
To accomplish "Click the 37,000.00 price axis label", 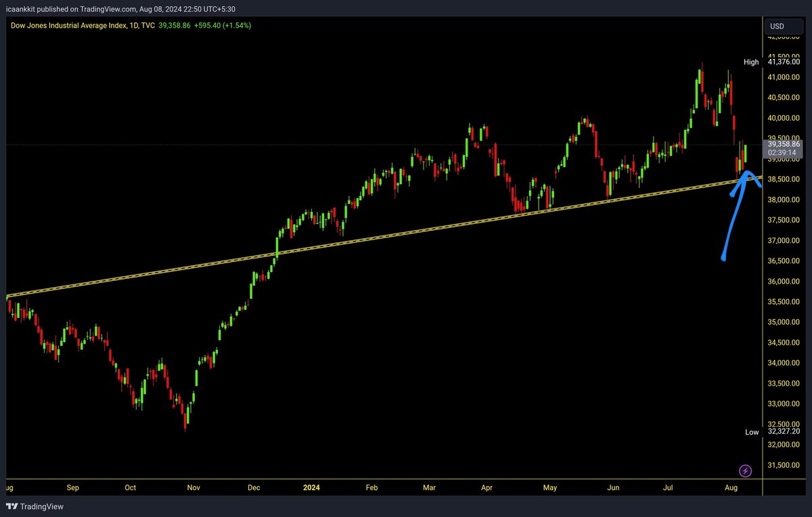I will (x=784, y=241).
